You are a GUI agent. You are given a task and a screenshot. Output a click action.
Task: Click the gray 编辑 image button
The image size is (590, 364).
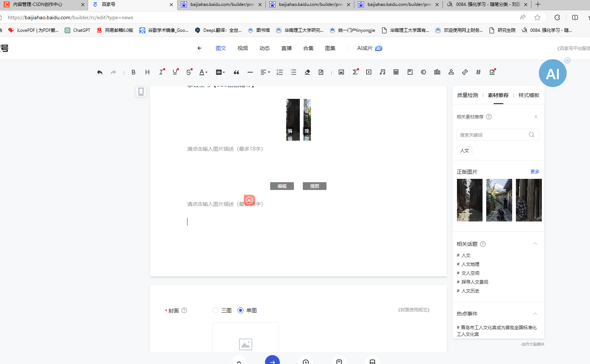pos(282,186)
